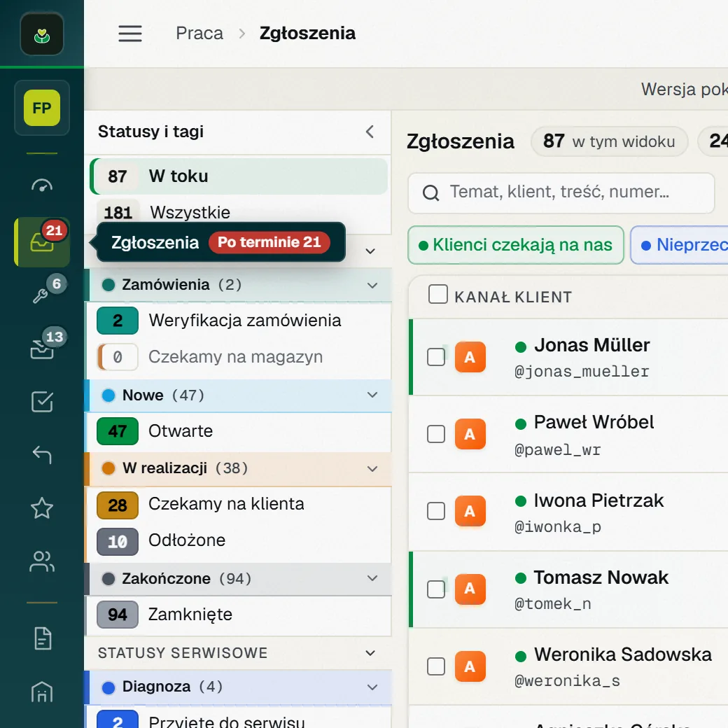The height and width of the screenshot is (728, 728).
Task: Select the W toku status filter
Action: 239,176
